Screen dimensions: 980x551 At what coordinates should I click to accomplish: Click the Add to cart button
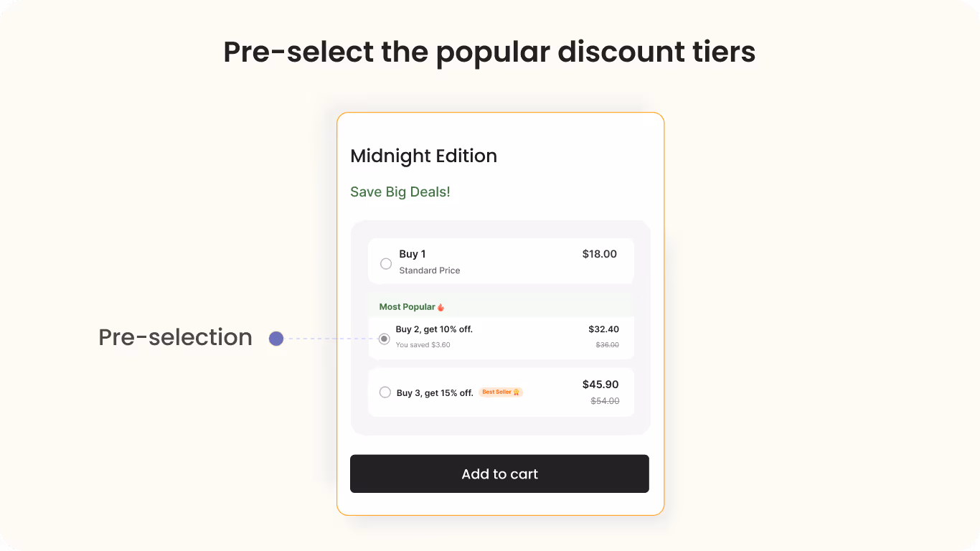pos(499,474)
